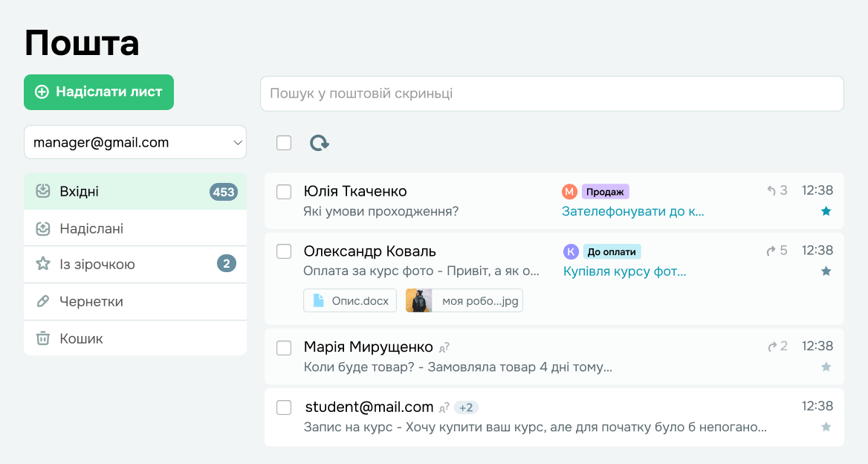The height and width of the screenshot is (464, 868).
Task: Click the Продаж tag
Action: 605,192
